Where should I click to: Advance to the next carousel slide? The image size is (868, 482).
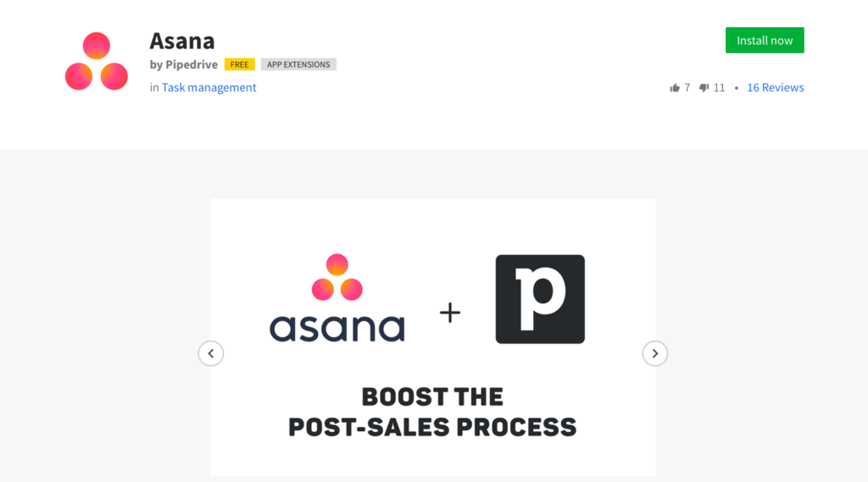click(655, 353)
